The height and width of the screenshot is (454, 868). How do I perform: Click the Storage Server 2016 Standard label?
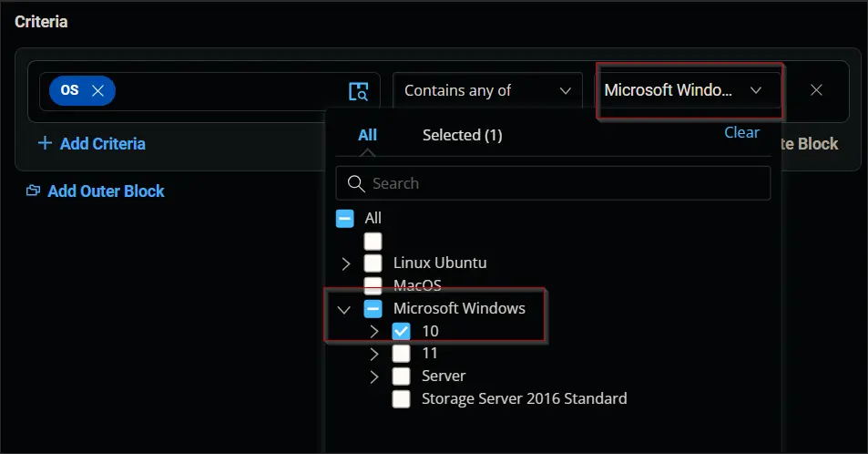pyautogui.click(x=525, y=398)
